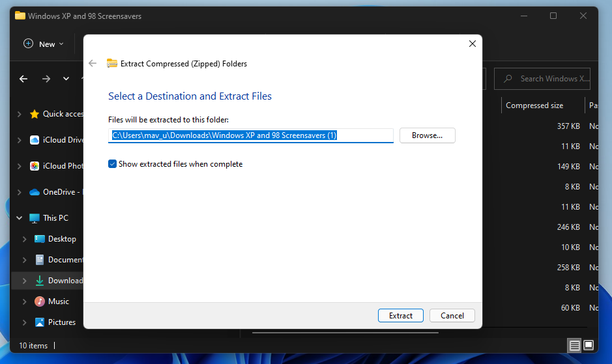The height and width of the screenshot is (364, 612).
Task: Collapse the This PC tree node
Action: click(19, 218)
